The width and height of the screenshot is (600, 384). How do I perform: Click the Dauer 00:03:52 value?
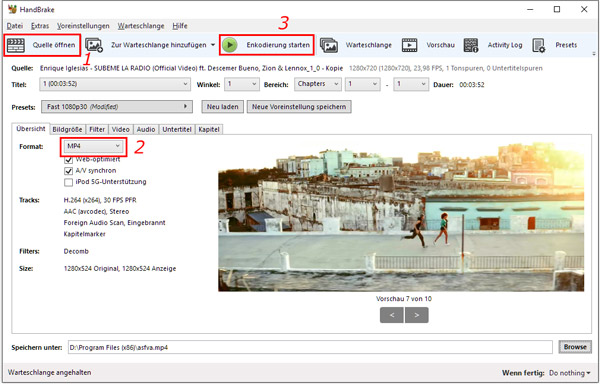click(471, 85)
